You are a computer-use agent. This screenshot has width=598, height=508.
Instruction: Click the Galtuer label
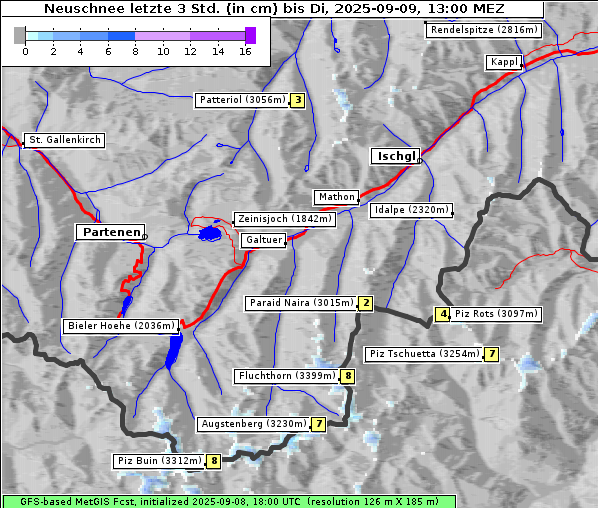click(264, 240)
